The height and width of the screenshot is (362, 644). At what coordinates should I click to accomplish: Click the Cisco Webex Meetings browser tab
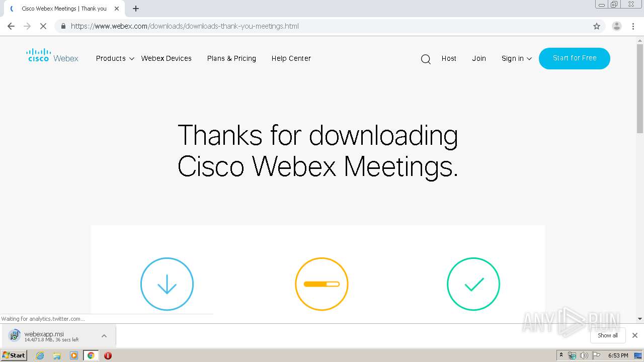pos(64,9)
